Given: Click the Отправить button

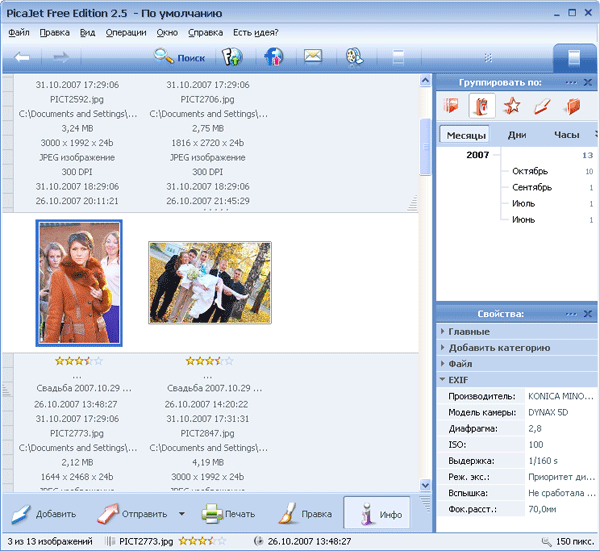Looking at the screenshot, I should click(132, 514).
